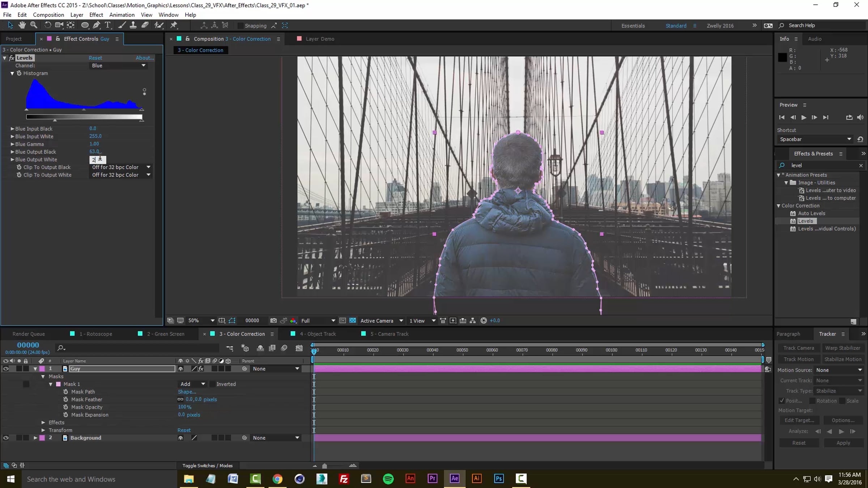868x488 pixels.
Task: Click the Take Snapshot camera icon
Action: (x=273, y=321)
